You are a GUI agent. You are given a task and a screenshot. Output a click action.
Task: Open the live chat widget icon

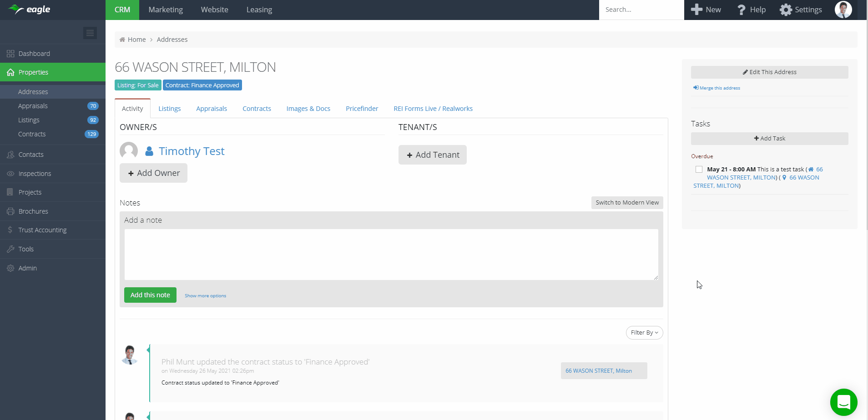pyautogui.click(x=843, y=402)
